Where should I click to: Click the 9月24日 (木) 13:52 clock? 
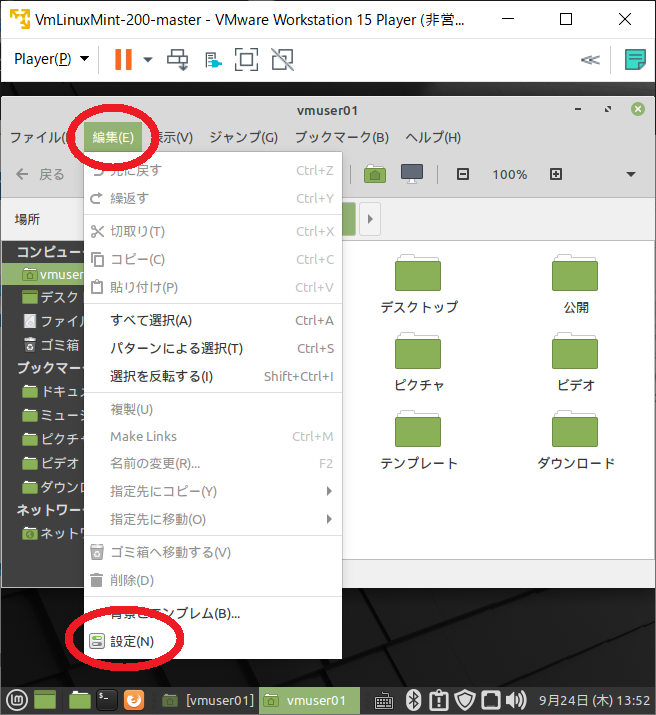[x=594, y=700]
